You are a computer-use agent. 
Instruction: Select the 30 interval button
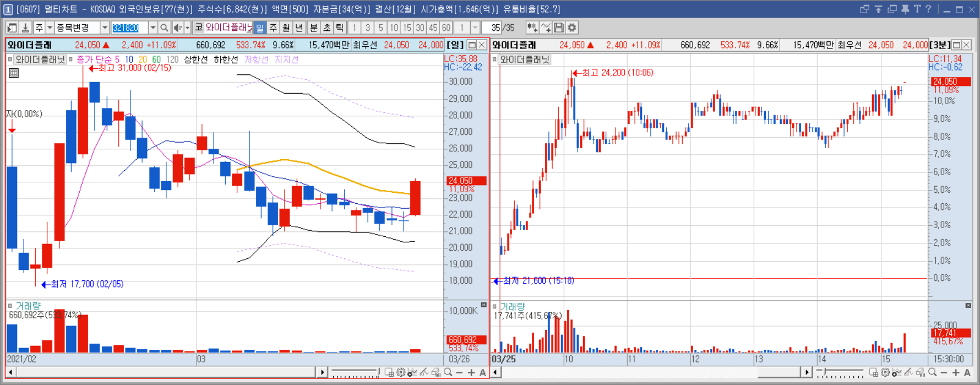click(420, 28)
